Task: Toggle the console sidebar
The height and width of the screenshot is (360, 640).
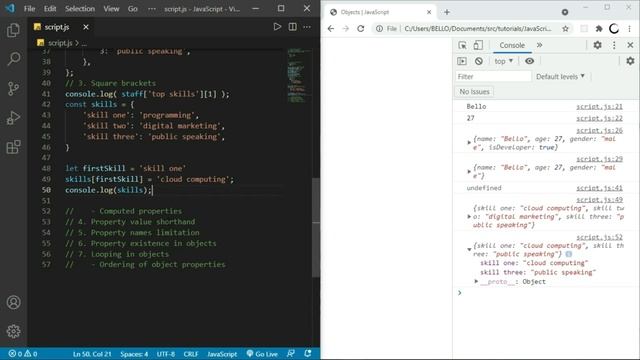Action: click(462, 61)
